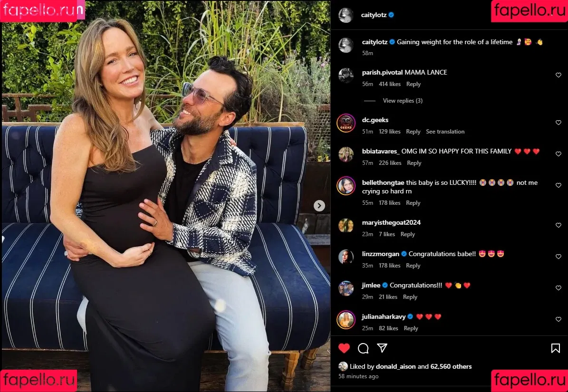Reply to julianaharkavy's hearts comment

coord(411,328)
